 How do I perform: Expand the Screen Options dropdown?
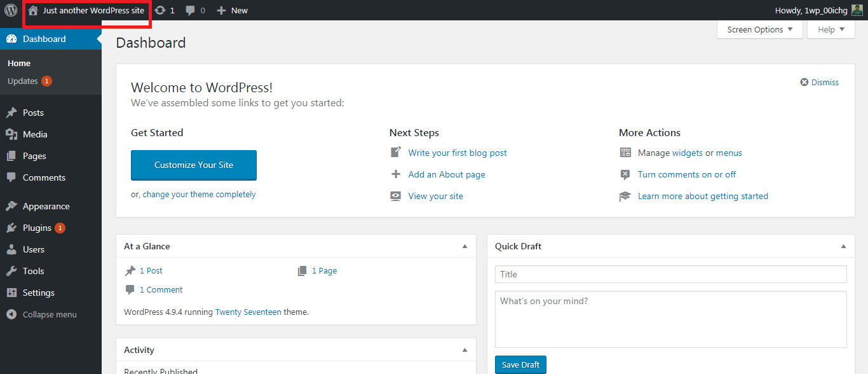pyautogui.click(x=759, y=29)
